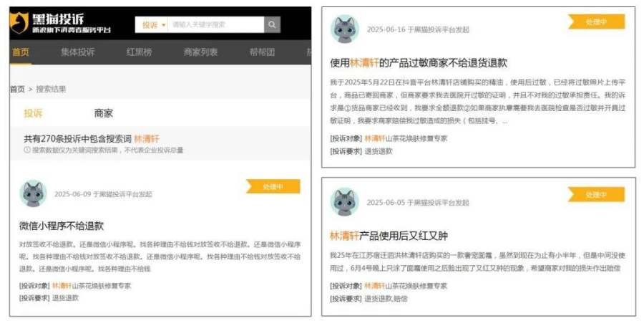Open 商家列表 navigation tab
The height and width of the screenshot is (326, 644).
pyautogui.click(x=200, y=52)
